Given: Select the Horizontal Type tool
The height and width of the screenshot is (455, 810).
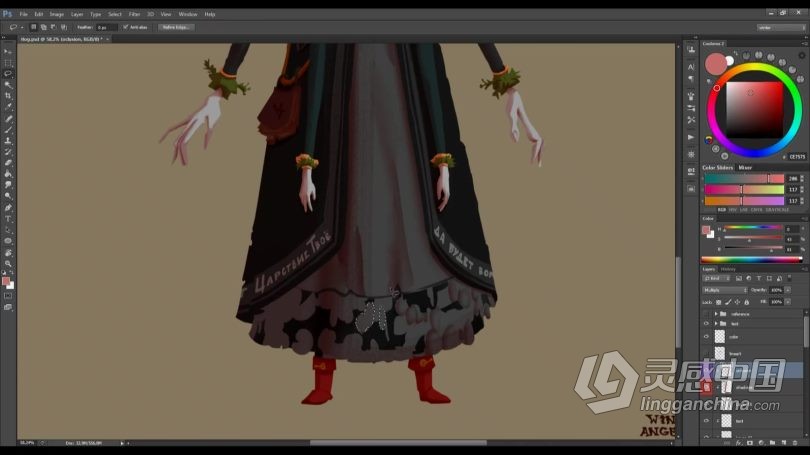Looking at the screenshot, I should click(x=8, y=218).
